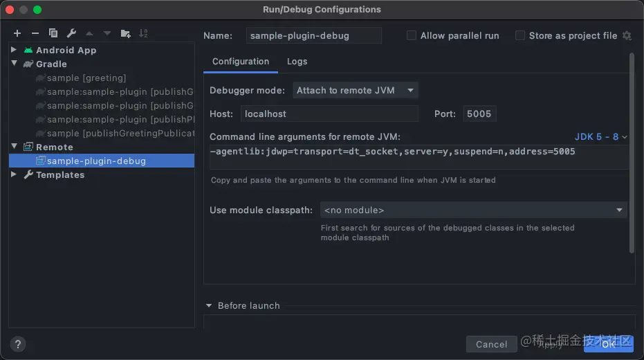644x360 pixels.
Task: Click the gear icon beside Store as project file
Action: pos(627,36)
